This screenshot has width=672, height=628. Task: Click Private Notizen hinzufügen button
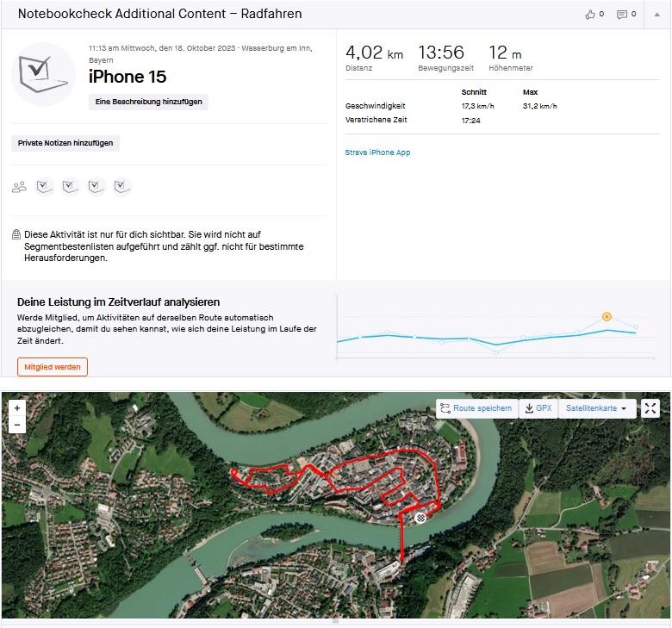(x=65, y=143)
